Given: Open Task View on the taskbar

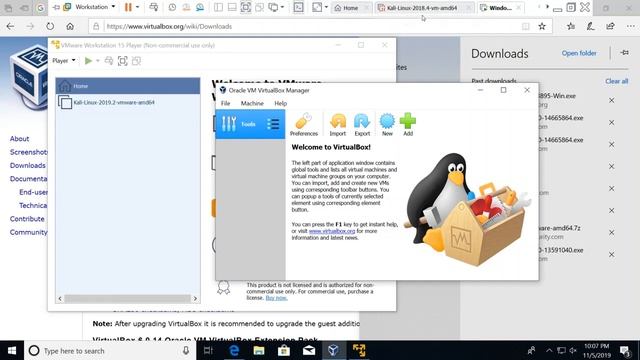Looking at the screenshot, I should click(208, 351).
